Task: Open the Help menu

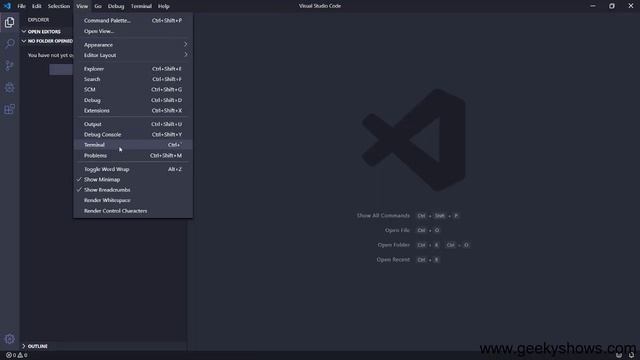Action: (164, 6)
